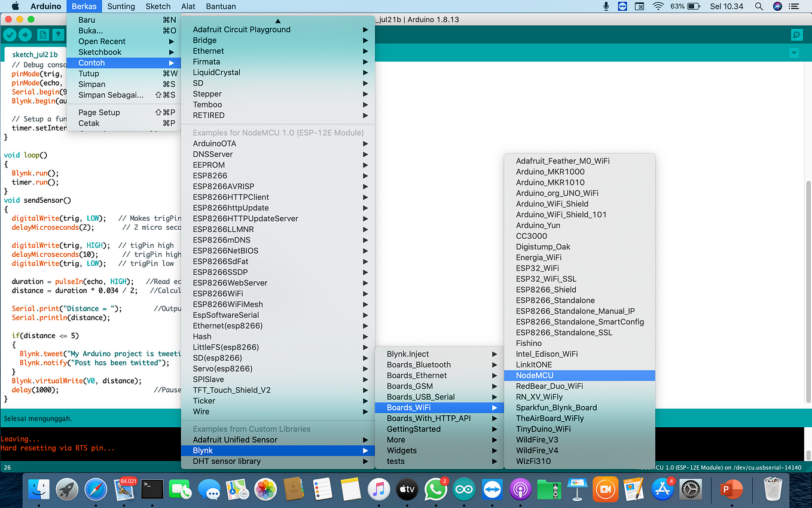Select the ESP32_WiFi example
812x508 pixels.
[579, 268]
